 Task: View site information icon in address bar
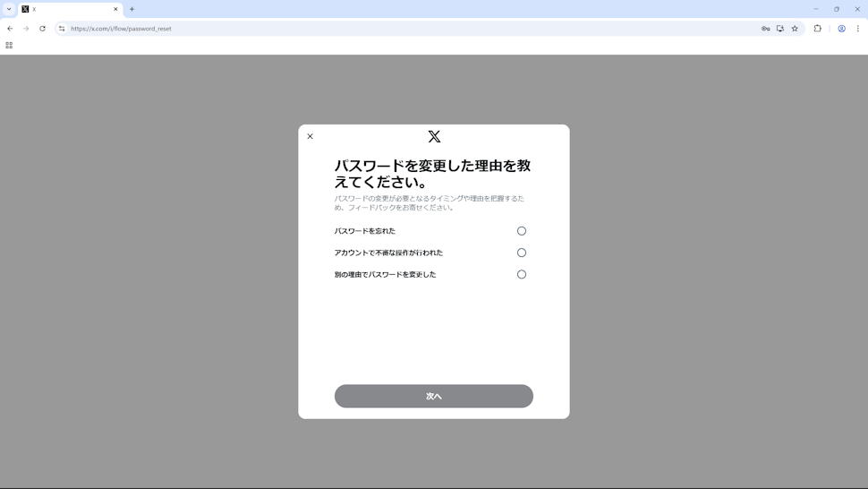coord(62,29)
